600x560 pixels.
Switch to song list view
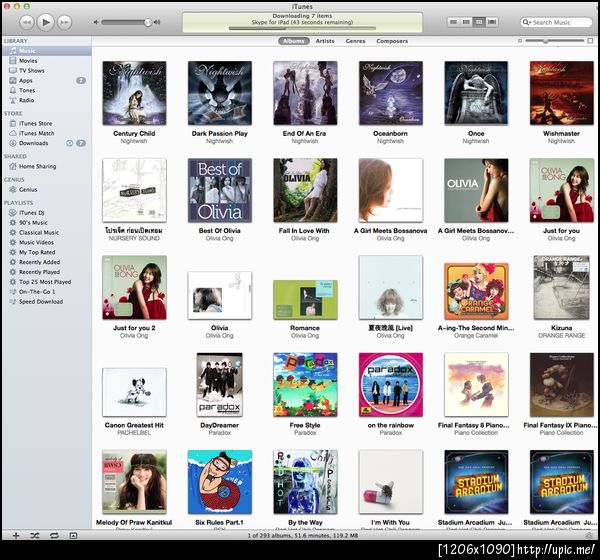[453, 22]
